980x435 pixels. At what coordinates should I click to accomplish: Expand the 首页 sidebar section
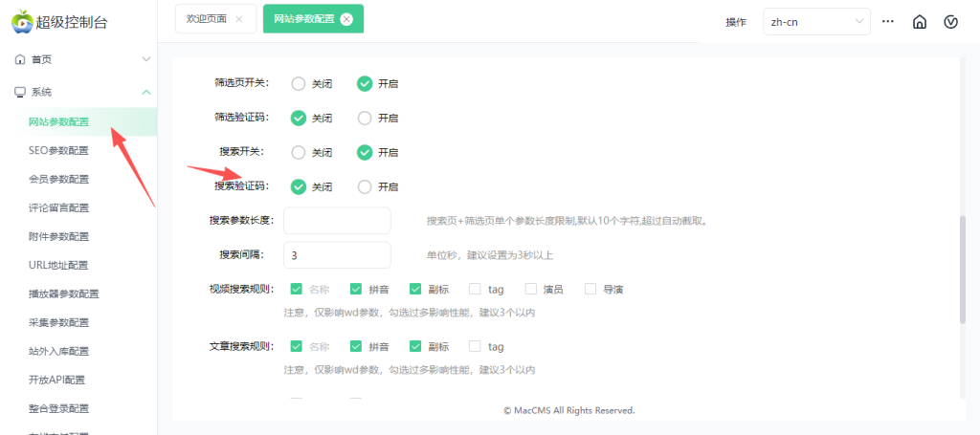tap(146, 60)
